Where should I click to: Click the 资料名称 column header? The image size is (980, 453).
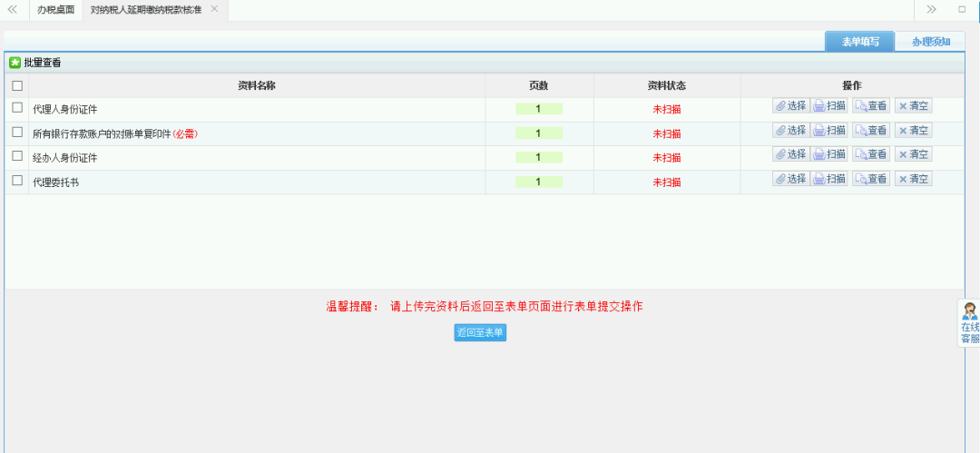[257, 85]
